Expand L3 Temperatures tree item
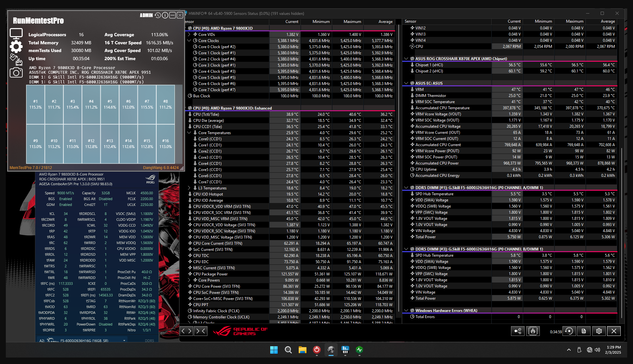 click(x=189, y=188)
